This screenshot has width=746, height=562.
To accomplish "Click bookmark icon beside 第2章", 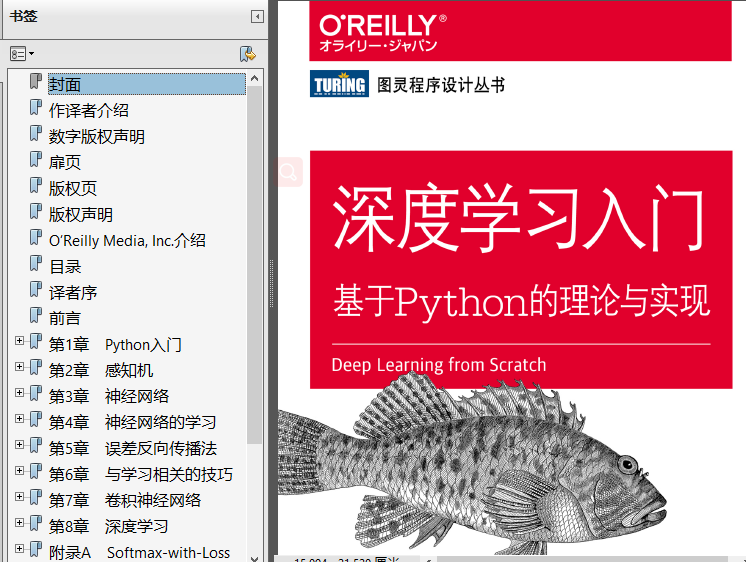I will (36, 367).
